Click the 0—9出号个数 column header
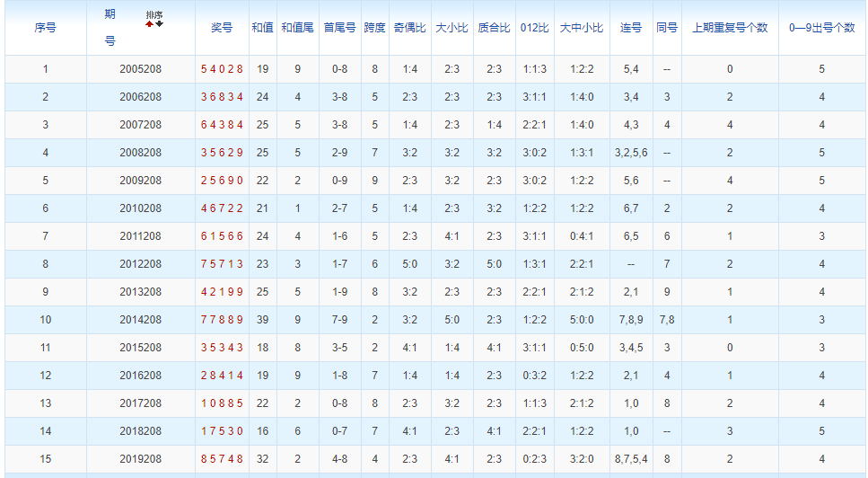The height and width of the screenshot is (478, 868). click(822, 28)
